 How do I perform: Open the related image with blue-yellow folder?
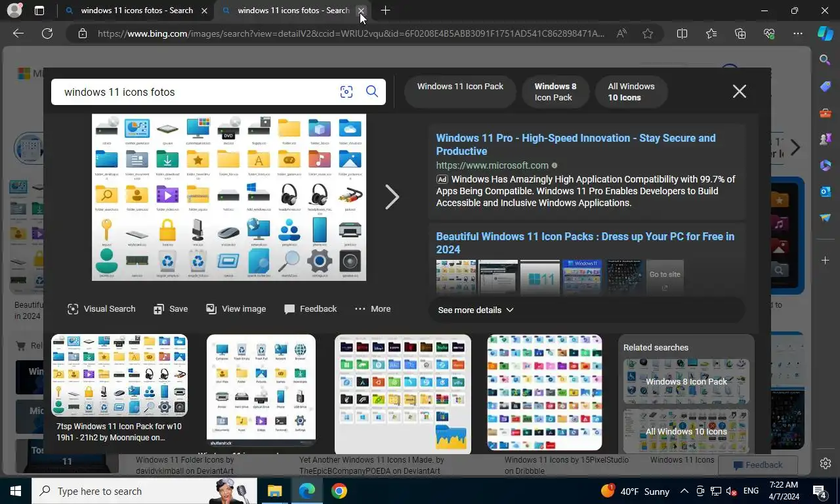click(x=403, y=394)
